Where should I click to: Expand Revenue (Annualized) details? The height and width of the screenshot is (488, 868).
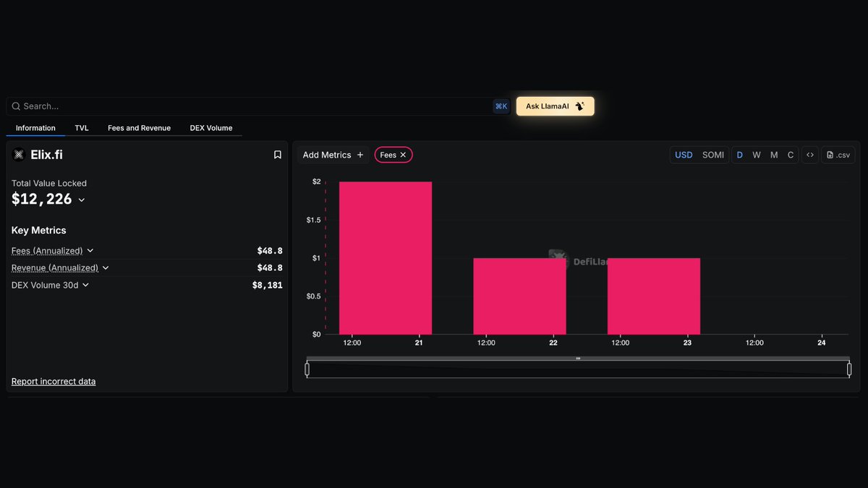[x=106, y=268]
